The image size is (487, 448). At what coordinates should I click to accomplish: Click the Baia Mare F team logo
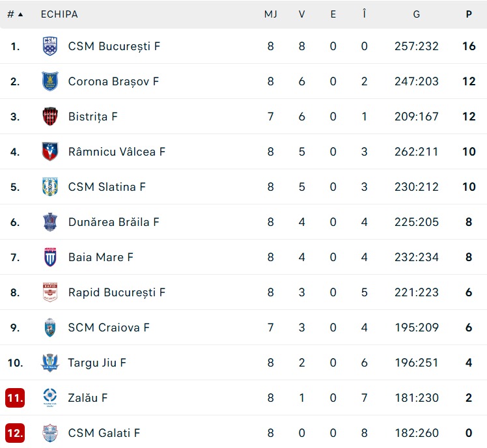pyautogui.click(x=50, y=257)
